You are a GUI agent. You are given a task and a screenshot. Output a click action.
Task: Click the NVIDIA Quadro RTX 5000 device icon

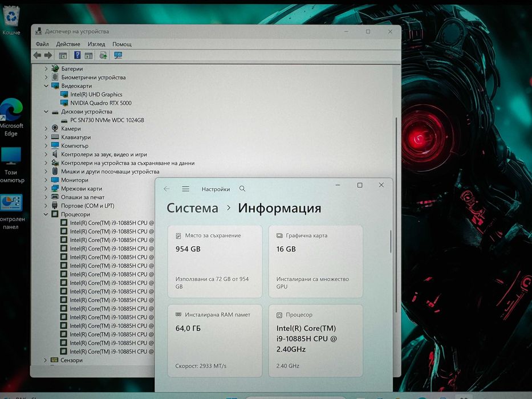point(64,103)
